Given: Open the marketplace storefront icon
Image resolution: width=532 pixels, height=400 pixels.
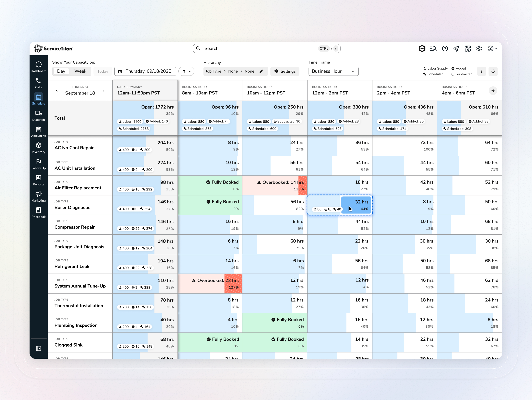Looking at the screenshot, I should (468, 49).
